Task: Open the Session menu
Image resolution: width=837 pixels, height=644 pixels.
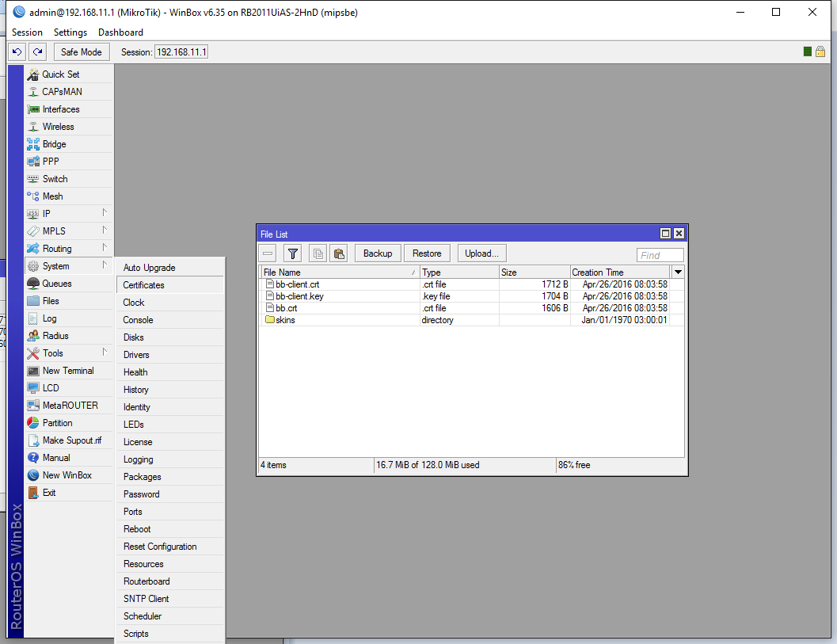Action: pyautogui.click(x=27, y=32)
